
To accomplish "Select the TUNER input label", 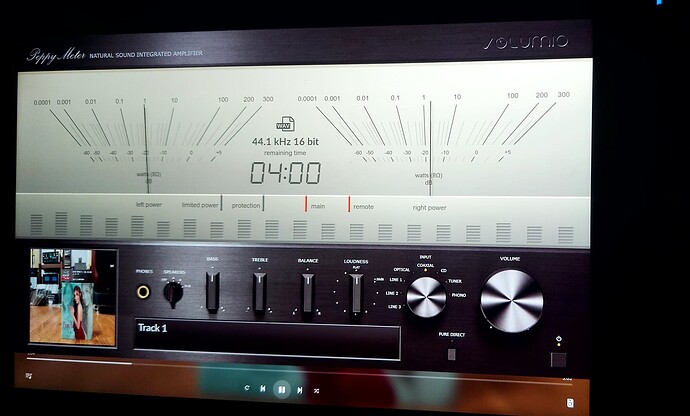I will click(455, 281).
